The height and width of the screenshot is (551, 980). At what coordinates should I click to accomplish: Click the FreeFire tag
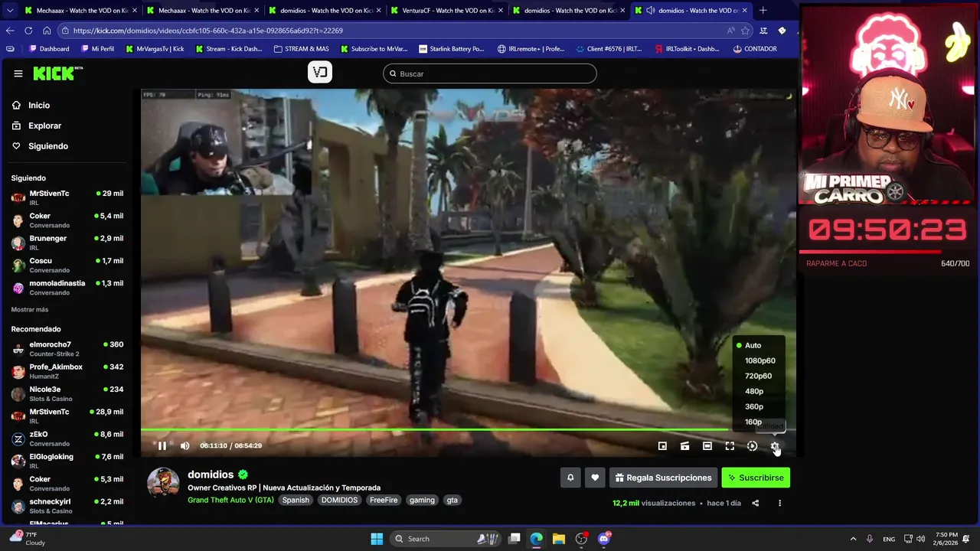click(x=384, y=500)
